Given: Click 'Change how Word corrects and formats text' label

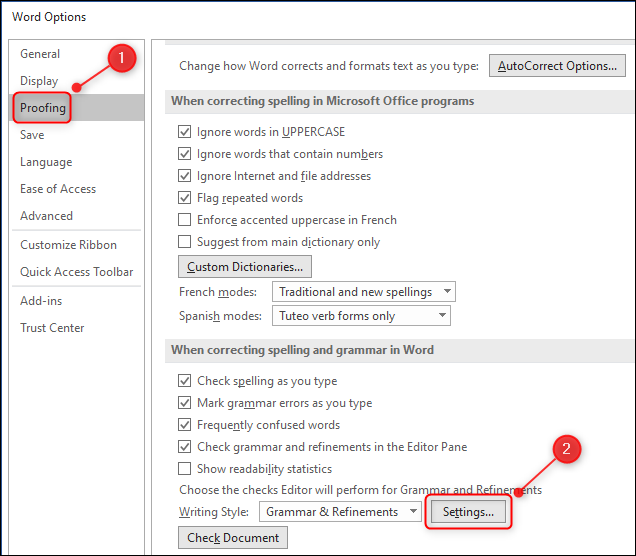Looking at the screenshot, I should 329,66.
